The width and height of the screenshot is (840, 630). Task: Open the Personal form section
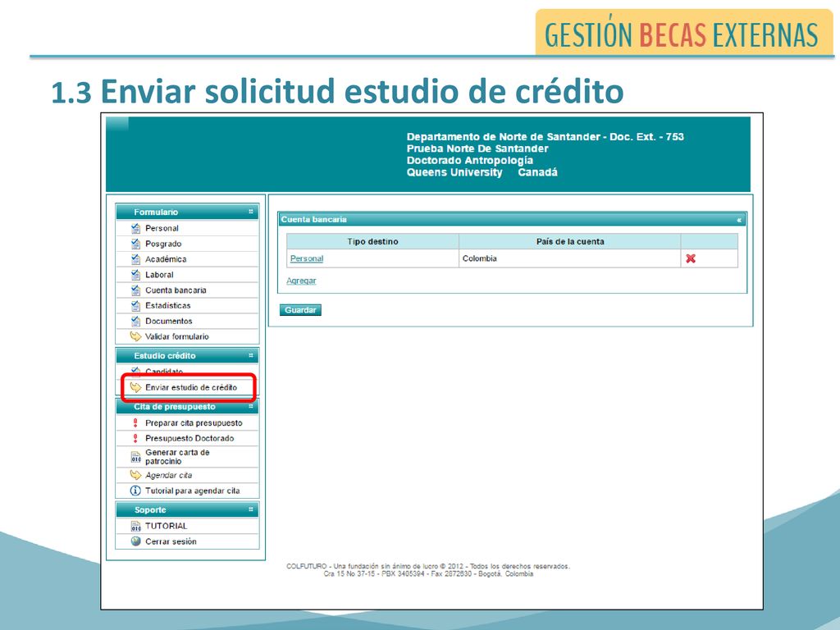point(162,228)
